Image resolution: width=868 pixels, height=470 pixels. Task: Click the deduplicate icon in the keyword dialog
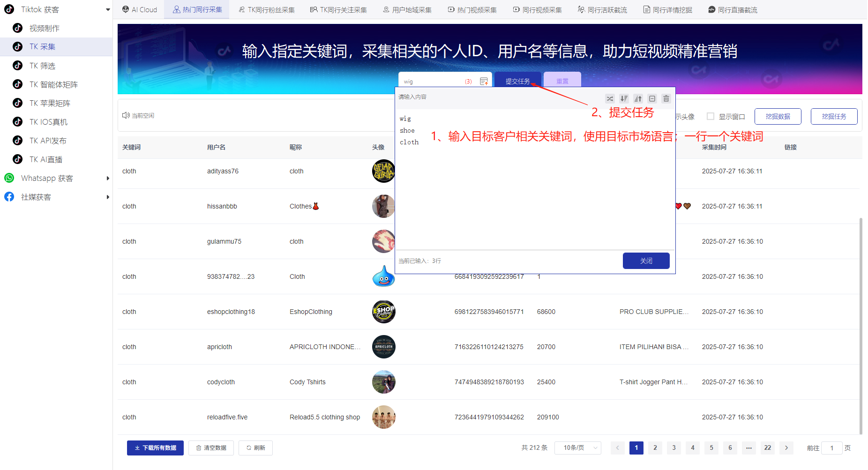pos(652,98)
